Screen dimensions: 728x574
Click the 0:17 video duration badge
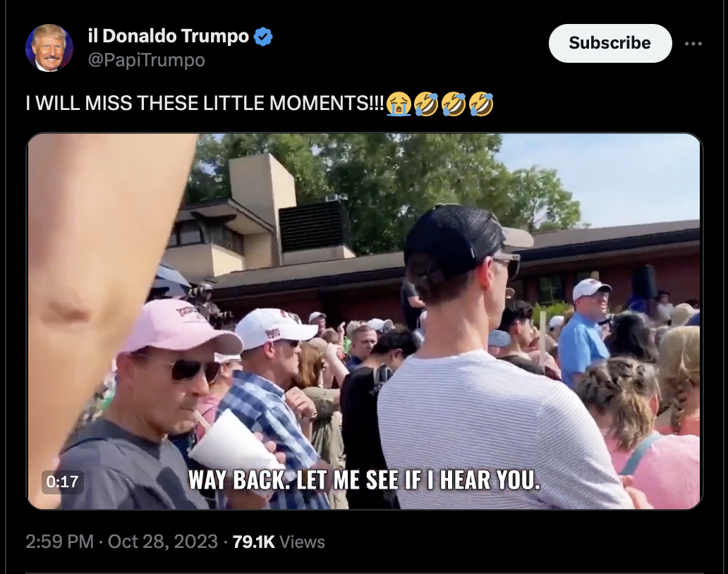pos(62,482)
